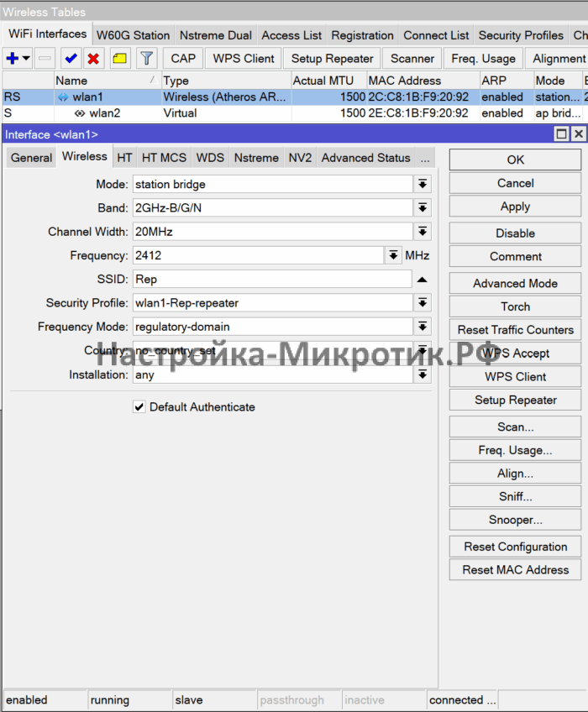Click the Actual MTU column header

tap(328, 81)
